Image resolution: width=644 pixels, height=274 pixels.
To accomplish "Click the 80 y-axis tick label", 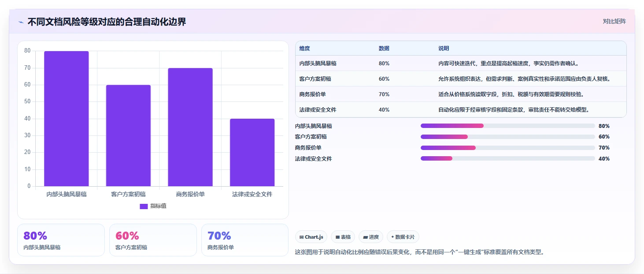I will [27, 51].
